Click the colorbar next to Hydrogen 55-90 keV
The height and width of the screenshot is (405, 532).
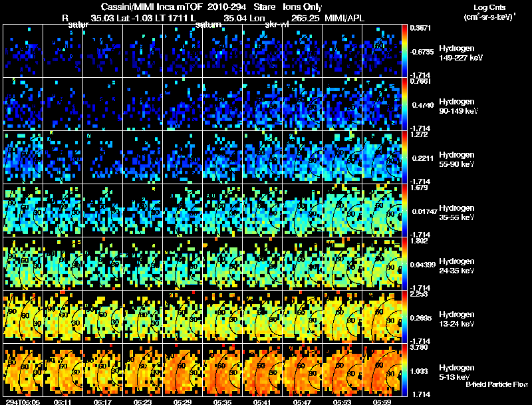pos(404,158)
